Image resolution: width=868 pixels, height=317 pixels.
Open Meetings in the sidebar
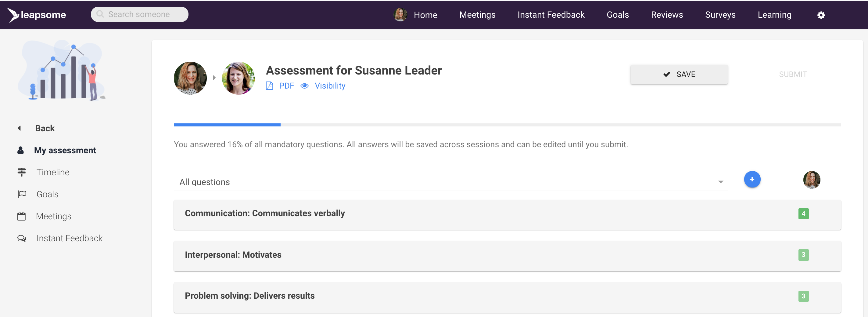pyautogui.click(x=54, y=216)
